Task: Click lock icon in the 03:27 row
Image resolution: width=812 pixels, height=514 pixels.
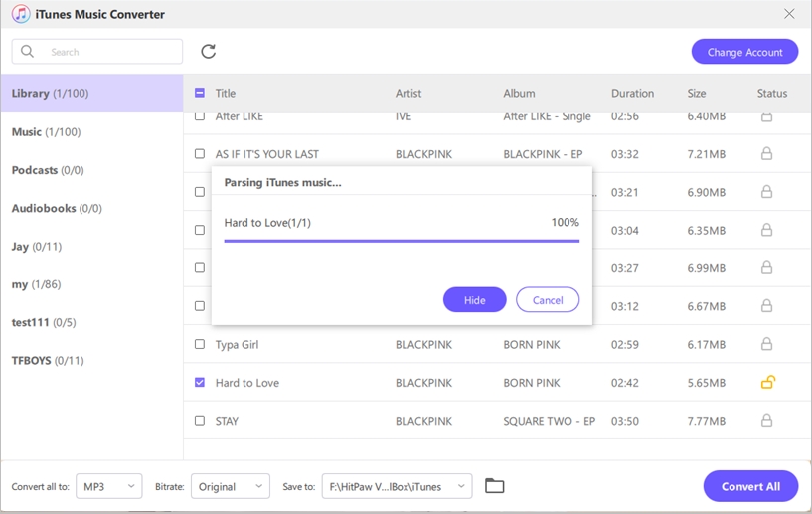Action: (x=766, y=267)
